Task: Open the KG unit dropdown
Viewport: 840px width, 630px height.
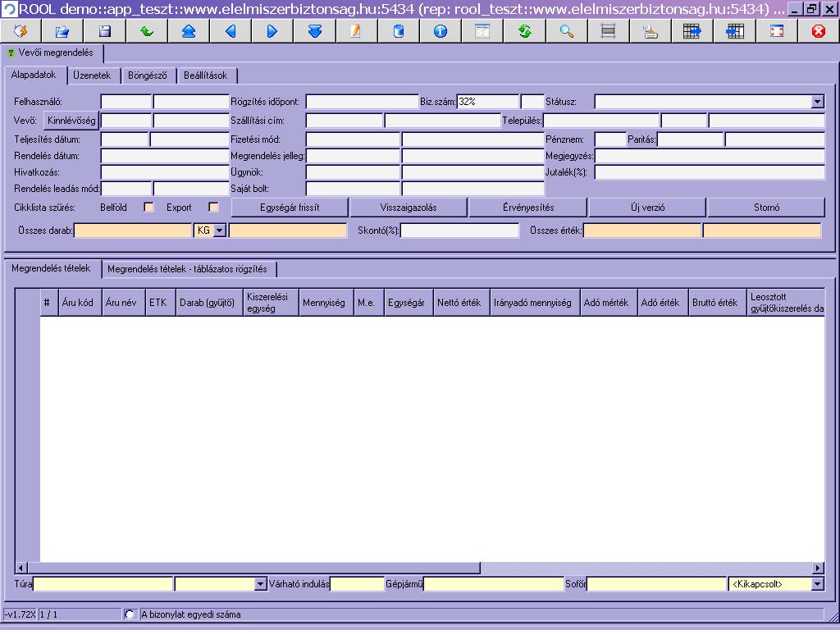Action: 220,231
